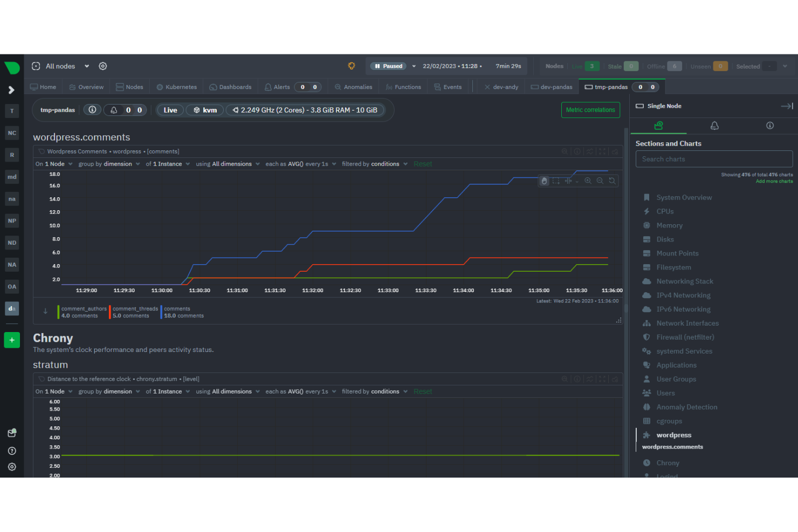Click the lightbulb icon in the top bar
Viewport: 798px width, 532px height.
coord(352,66)
